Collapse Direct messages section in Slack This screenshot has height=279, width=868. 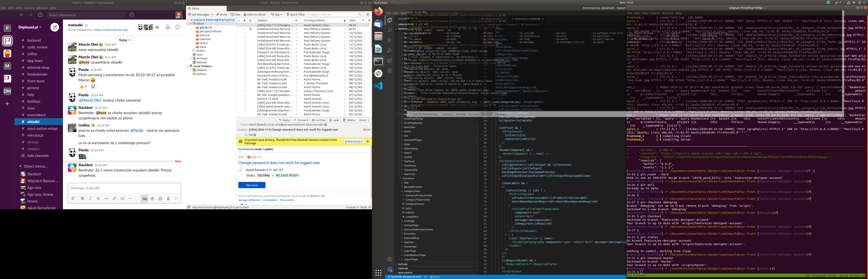point(21,166)
